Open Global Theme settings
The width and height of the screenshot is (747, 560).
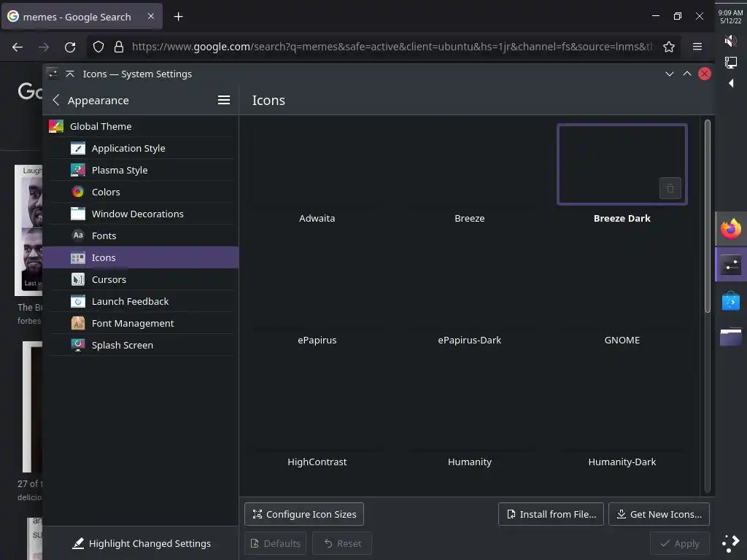141,126
